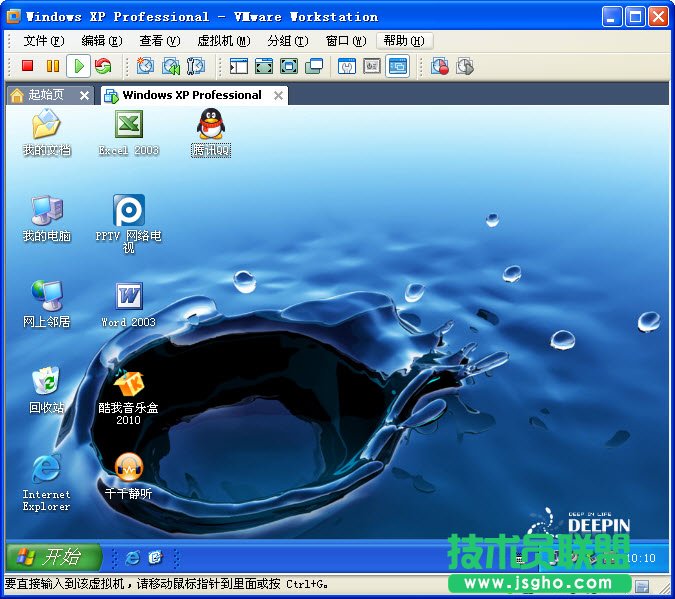Click the Kuwo Music Box 2010 icon
The height and width of the screenshot is (599, 675).
pos(128,382)
